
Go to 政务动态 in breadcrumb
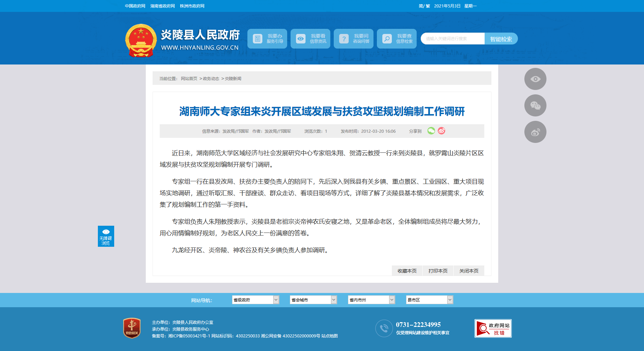211,79
